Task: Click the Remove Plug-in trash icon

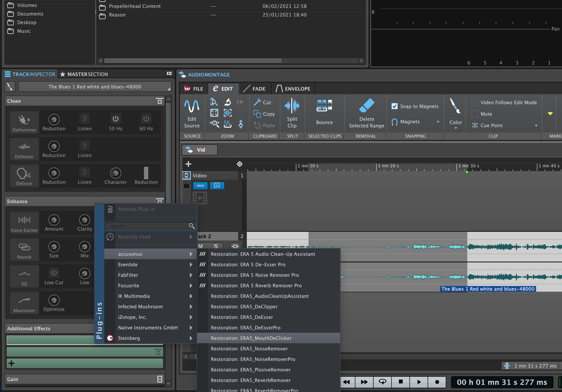Action: pos(110,209)
